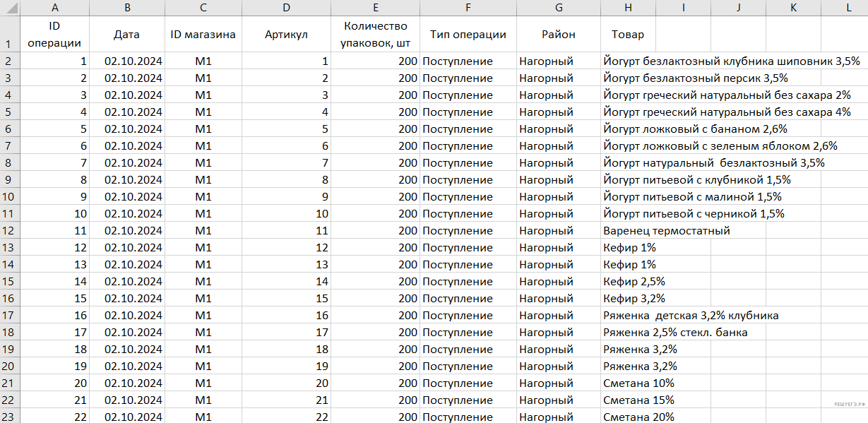Viewport: 868px width, 423px height.
Task: Select the "Йогурт ложковый с бананом 2,6%" cell
Action: click(x=695, y=129)
